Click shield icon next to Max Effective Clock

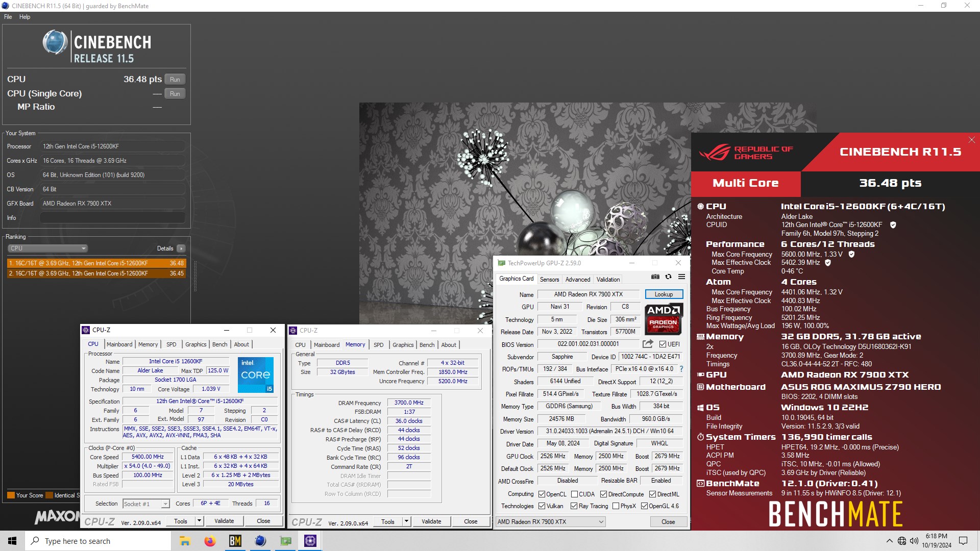pos(828,263)
